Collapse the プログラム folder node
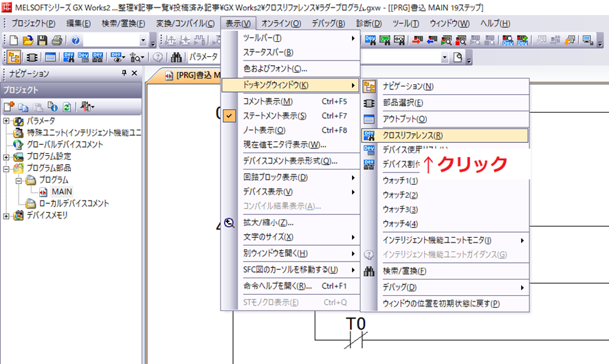Image resolution: width=609 pixels, height=364 pixels. click(x=19, y=181)
